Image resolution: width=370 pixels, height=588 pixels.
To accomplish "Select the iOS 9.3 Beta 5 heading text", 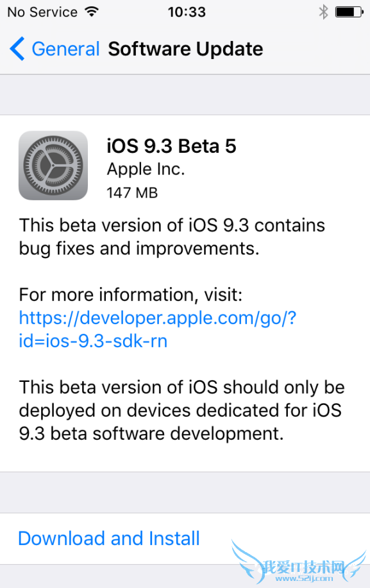I will (x=171, y=146).
